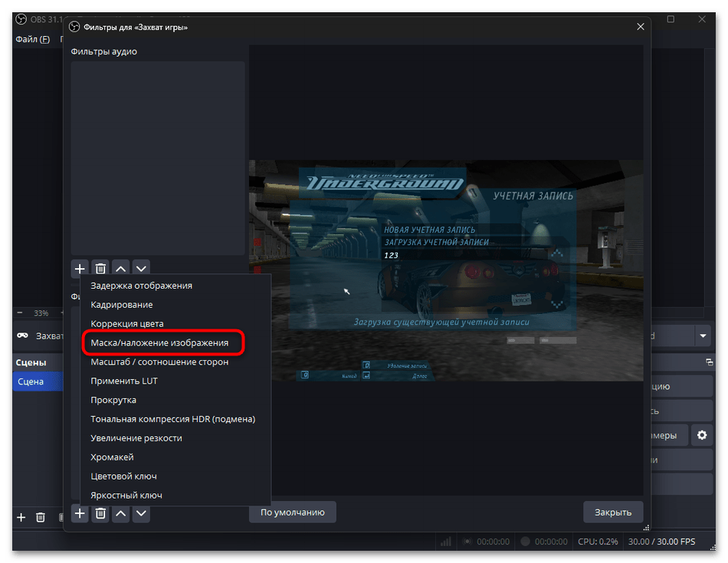Click the Фильтры аудио label

[103, 51]
